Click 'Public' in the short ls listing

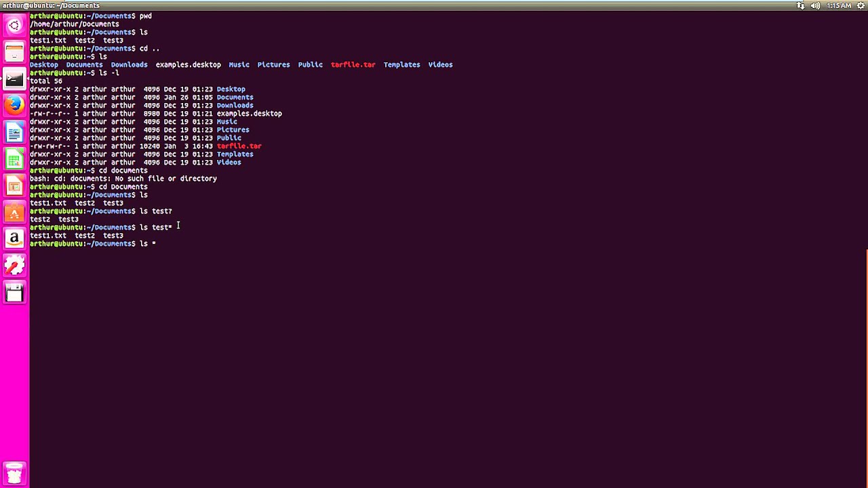(310, 64)
